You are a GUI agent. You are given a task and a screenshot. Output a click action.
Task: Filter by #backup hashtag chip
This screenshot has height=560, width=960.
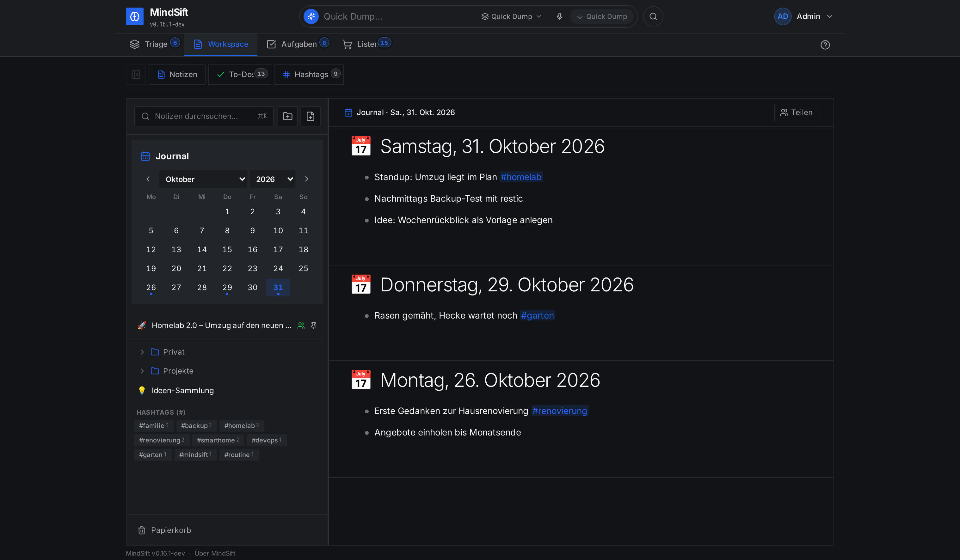tap(196, 426)
